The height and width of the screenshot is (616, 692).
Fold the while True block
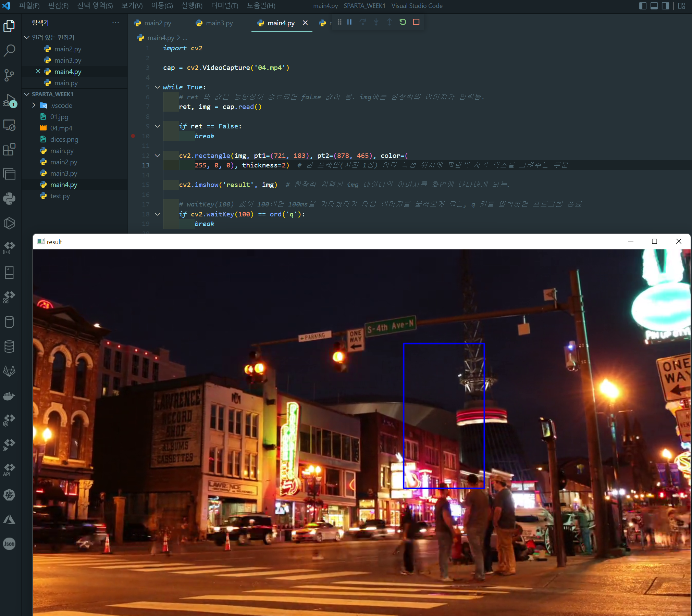click(x=157, y=87)
